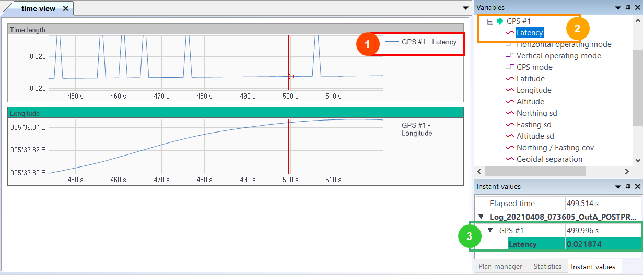This screenshot has height=275, width=644.
Task: Switch to the Statistics tab
Action: pyautogui.click(x=547, y=267)
